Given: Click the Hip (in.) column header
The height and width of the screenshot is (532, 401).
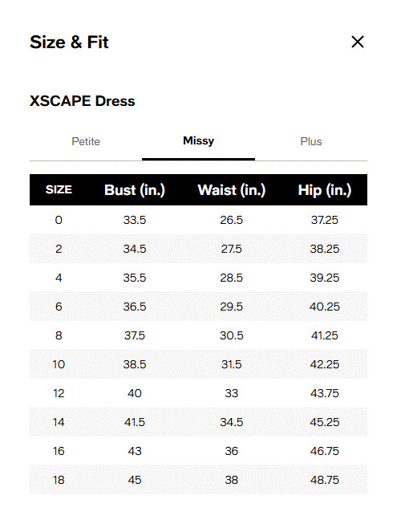Looking at the screenshot, I should (324, 190).
